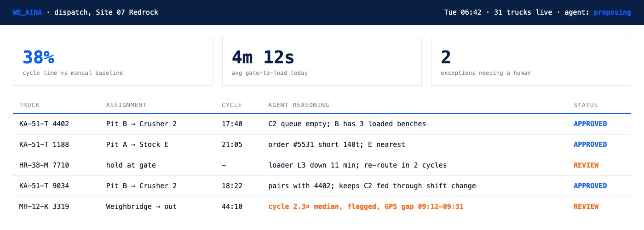The height and width of the screenshot is (230, 644).
Task: Select truck KA-51-T 4402
Action: [x=44, y=124]
